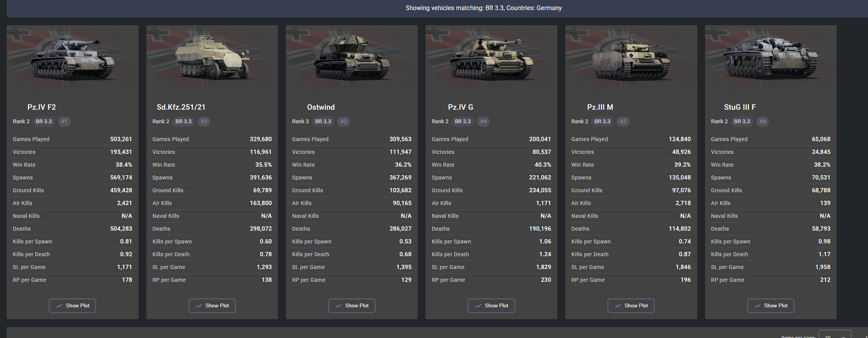This screenshot has height=338, width=868.
Task: Click the BR 3.3 badge on Pz.III M
Action: click(x=602, y=121)
